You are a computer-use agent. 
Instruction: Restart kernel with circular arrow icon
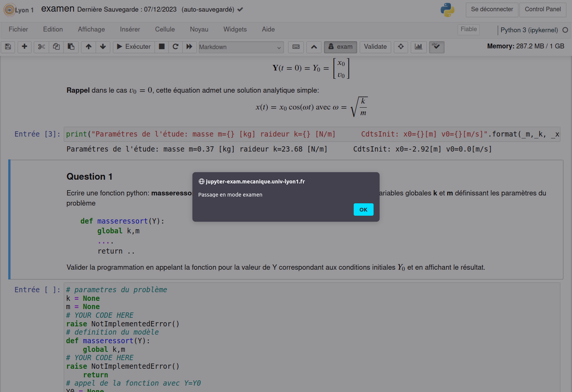pos(175,47)
